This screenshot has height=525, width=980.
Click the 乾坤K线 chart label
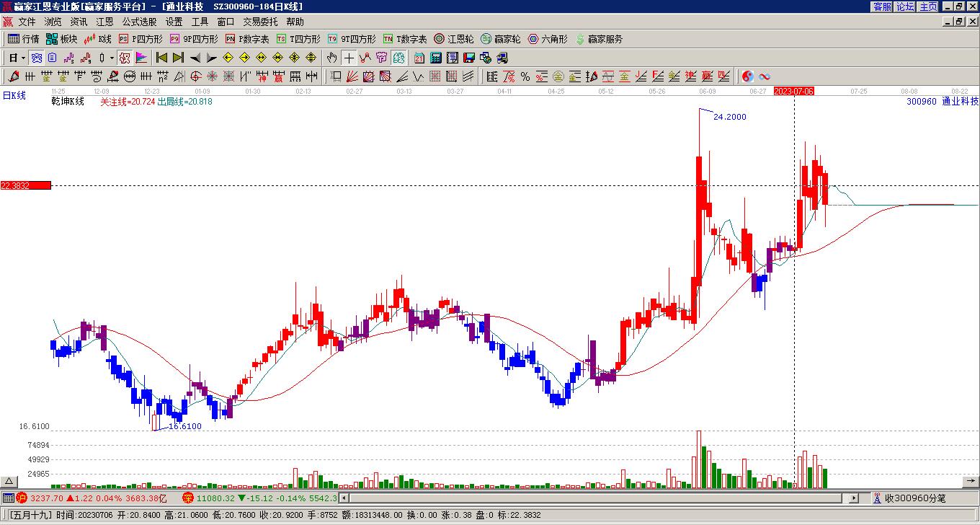pos(68,102)
